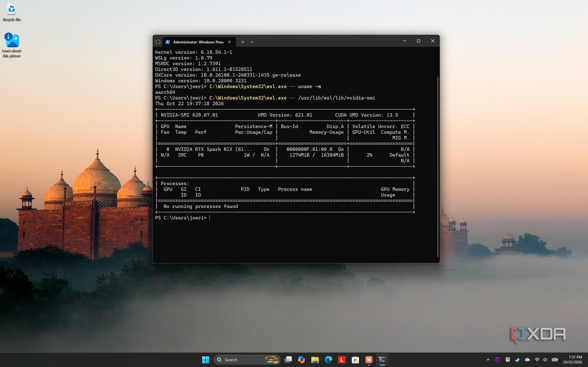
Task: Open the Recycle Bin desktop icon
Action: [11, 12]
